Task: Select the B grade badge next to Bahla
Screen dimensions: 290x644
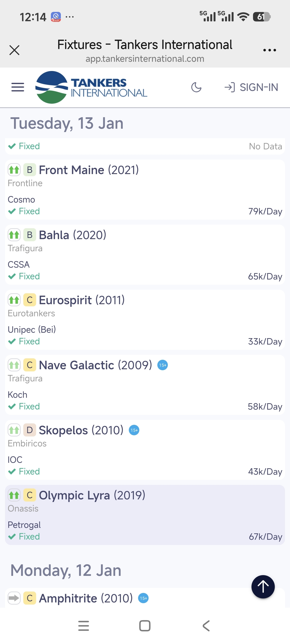Action: coord(29,235)
